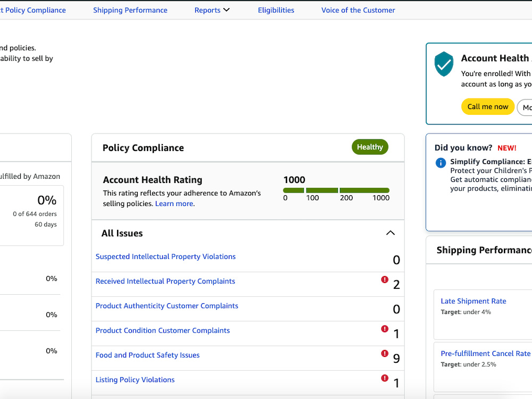Click the blue info icon beside Simplify Compliance
The image size is (532, 399).
click(x=440, y=163)
